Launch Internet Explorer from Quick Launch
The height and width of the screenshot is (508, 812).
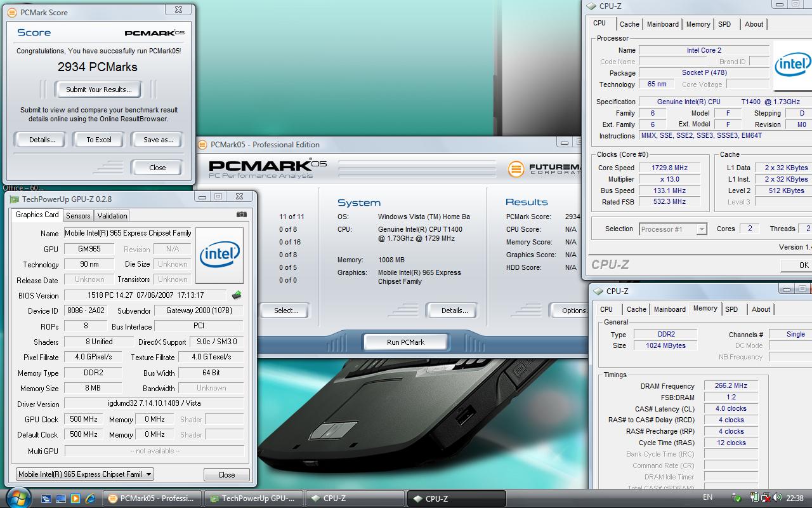point(90,498)
